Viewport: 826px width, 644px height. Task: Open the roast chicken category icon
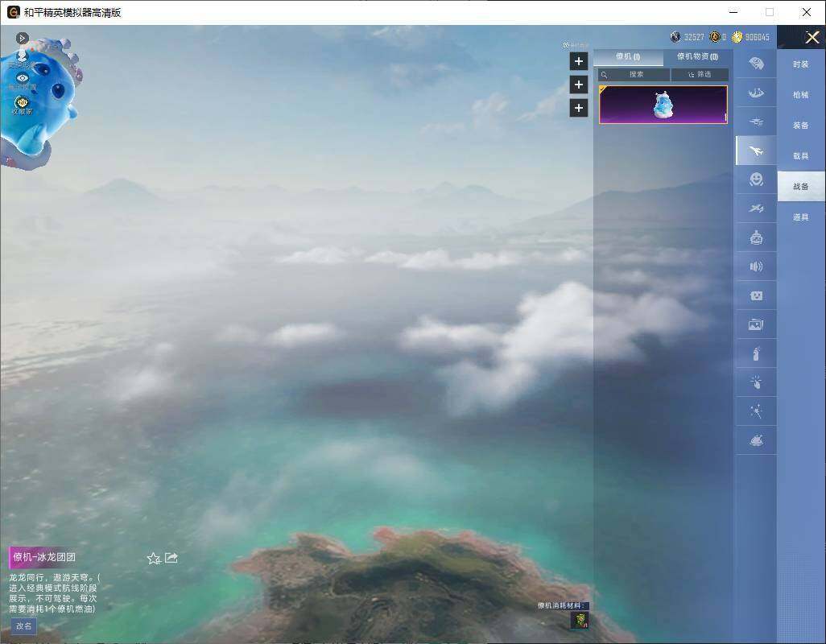point(756,440)
